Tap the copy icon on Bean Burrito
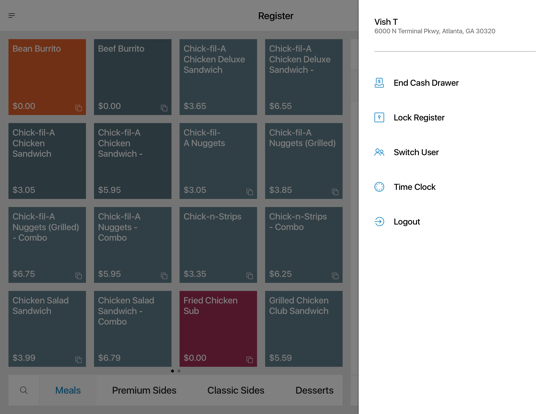This screenshot has height=414, width=552. coord(79,108)
